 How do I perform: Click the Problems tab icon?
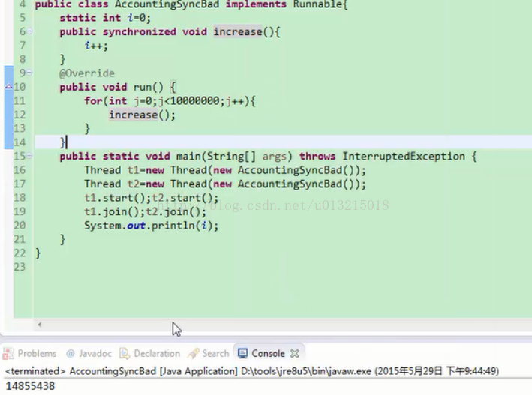pos(8,353)
